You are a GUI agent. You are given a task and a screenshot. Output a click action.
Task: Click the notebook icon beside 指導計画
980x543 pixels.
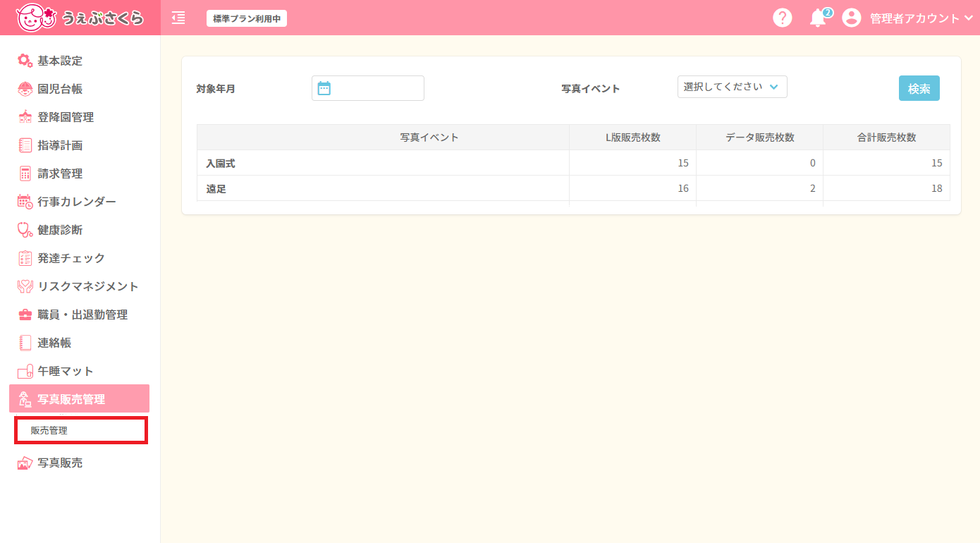[x=25, y=145]
